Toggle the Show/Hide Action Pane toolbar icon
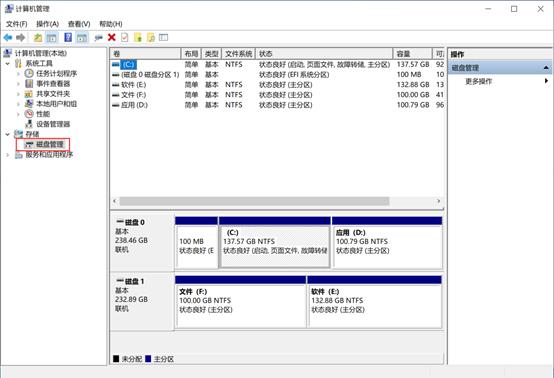This screenshot has width=554, height=378. point(82,37)
